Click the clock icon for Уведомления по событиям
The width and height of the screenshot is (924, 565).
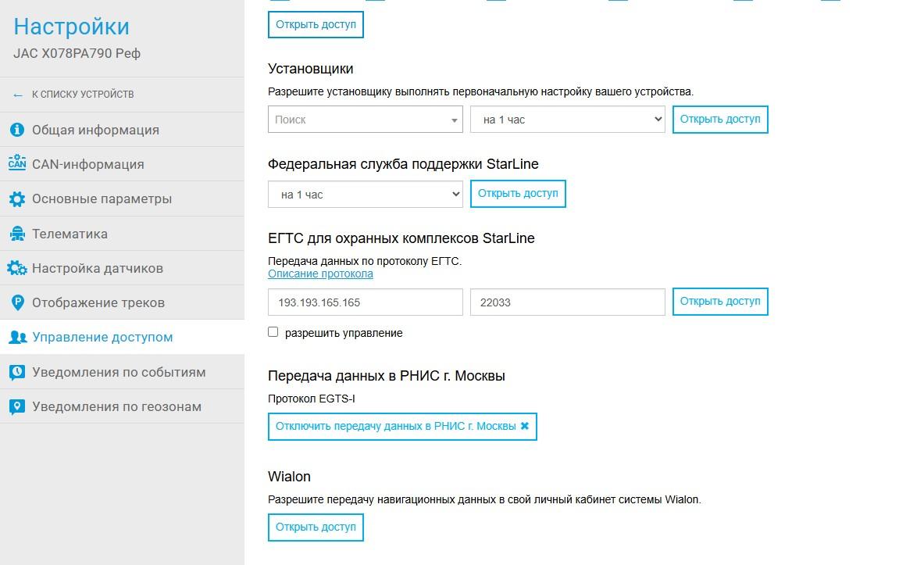tap(17, 372)
